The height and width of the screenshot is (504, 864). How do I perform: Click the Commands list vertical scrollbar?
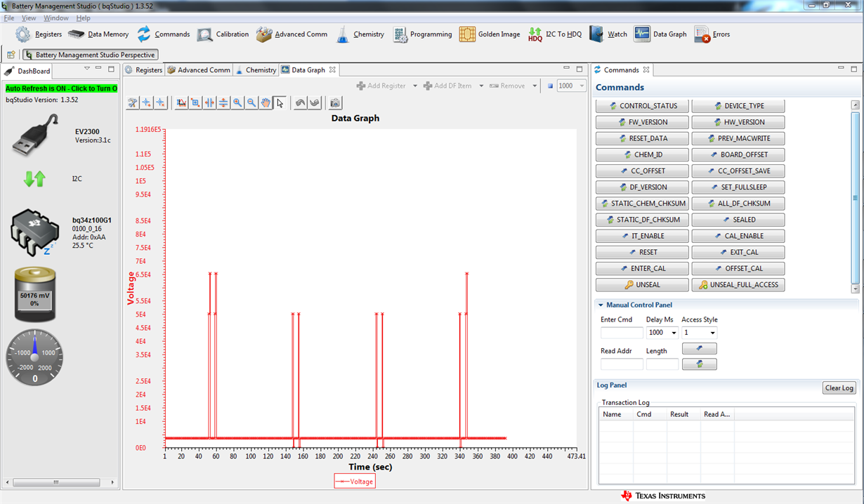(x=855, y=197)
